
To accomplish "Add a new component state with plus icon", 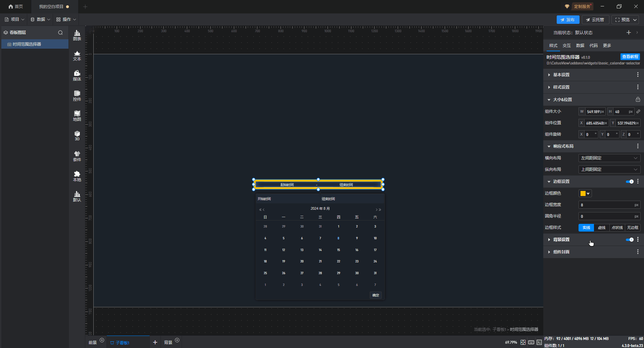I will 629,32.
